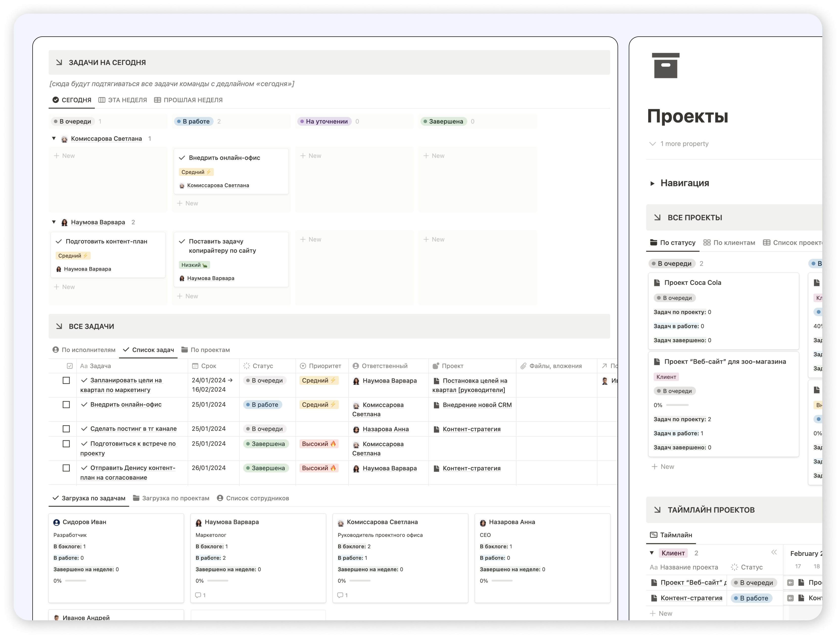Check the box for Внедрить онлайн-офис row
Screen dimensions: 840x638
point(66,404)
